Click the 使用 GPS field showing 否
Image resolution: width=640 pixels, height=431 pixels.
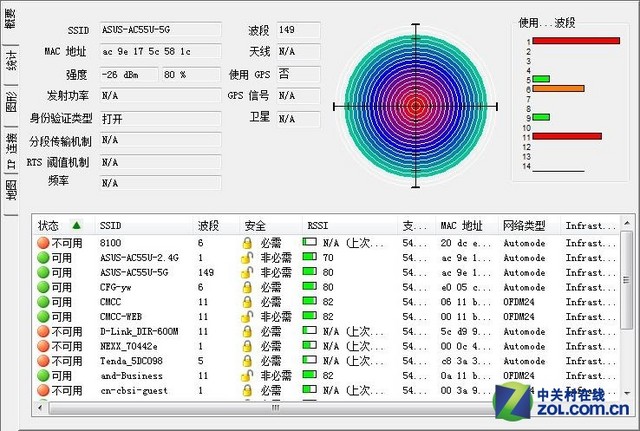(298, 74)
